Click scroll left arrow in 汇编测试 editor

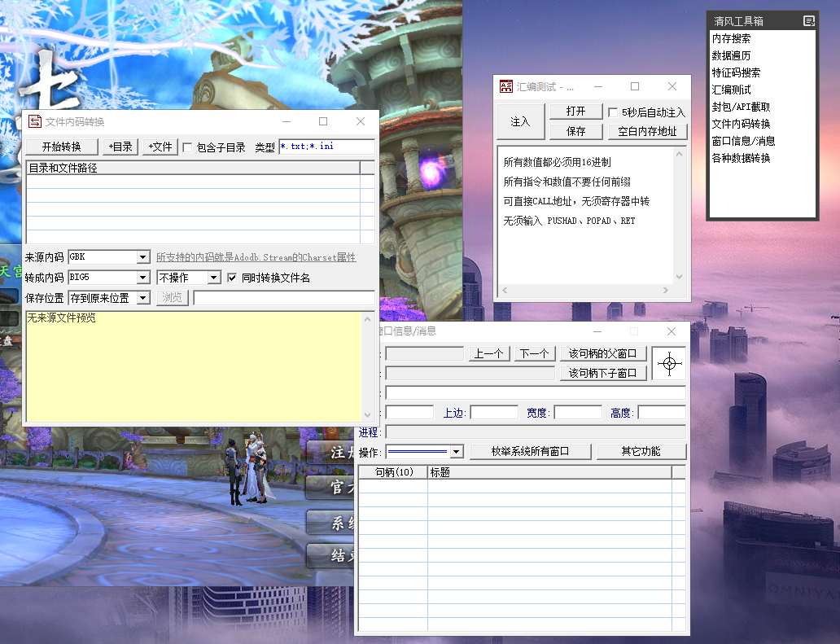(x=505, y=291)
